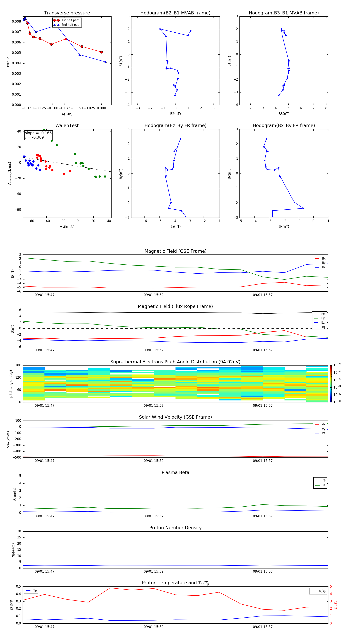Click 'V_A(km/s)' axis label in WalenTest
The height and width of the screenshot is (644, 351).
point(67,227)
